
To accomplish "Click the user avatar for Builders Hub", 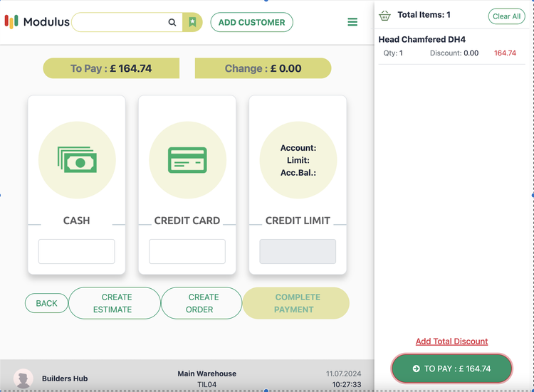I will 23,378.
